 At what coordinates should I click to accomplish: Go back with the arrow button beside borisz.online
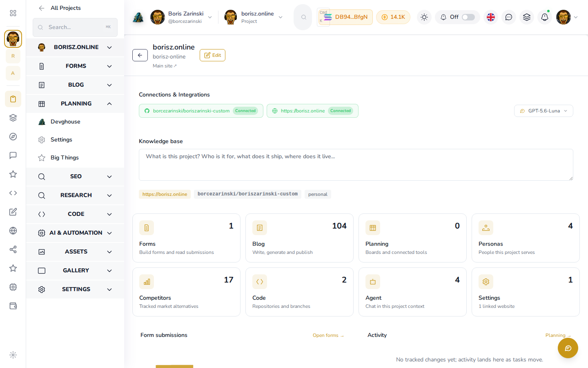point(140,55)
